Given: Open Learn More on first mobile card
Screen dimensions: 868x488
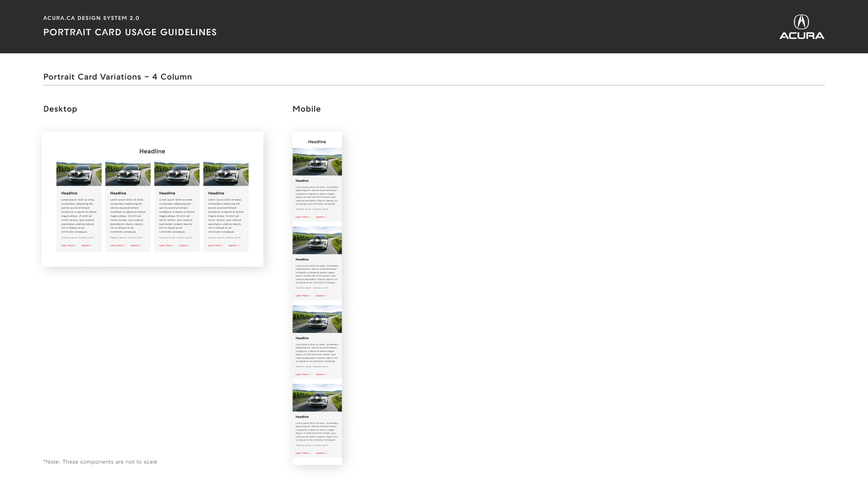Looking at the screenshot, I should point(303,217).
